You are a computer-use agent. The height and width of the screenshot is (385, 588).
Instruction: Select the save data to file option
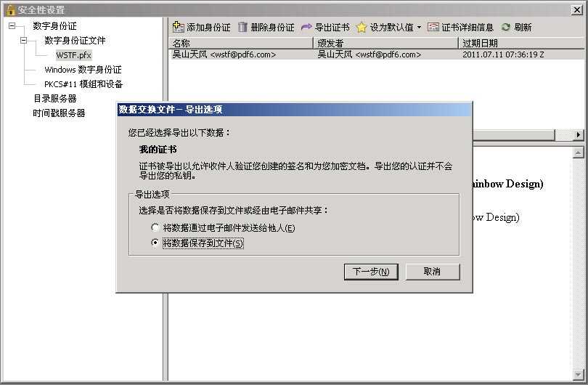(x=155, y=243)
